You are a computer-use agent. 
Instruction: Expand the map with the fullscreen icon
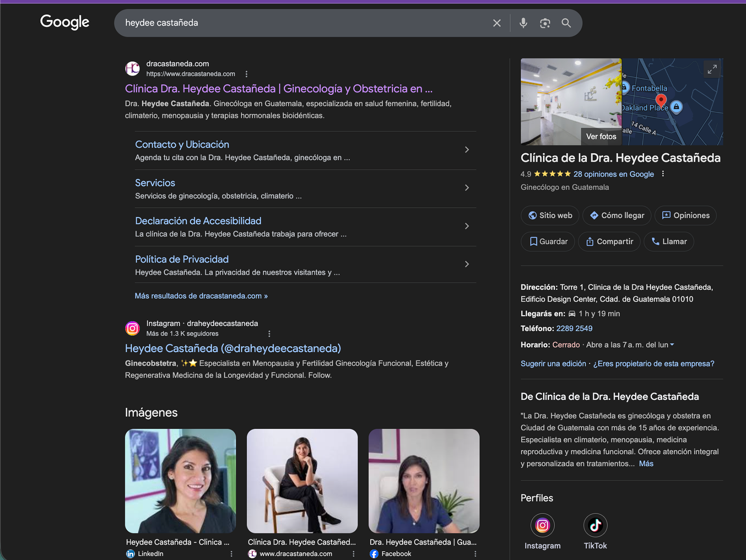(712, 70)
